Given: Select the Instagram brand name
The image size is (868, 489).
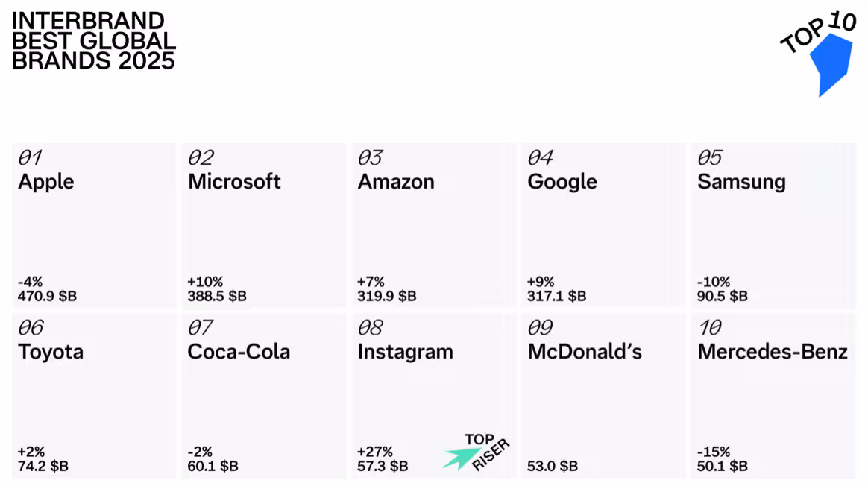Looking at the screenshot, I should pyautogui.click(x=405, y=352).
